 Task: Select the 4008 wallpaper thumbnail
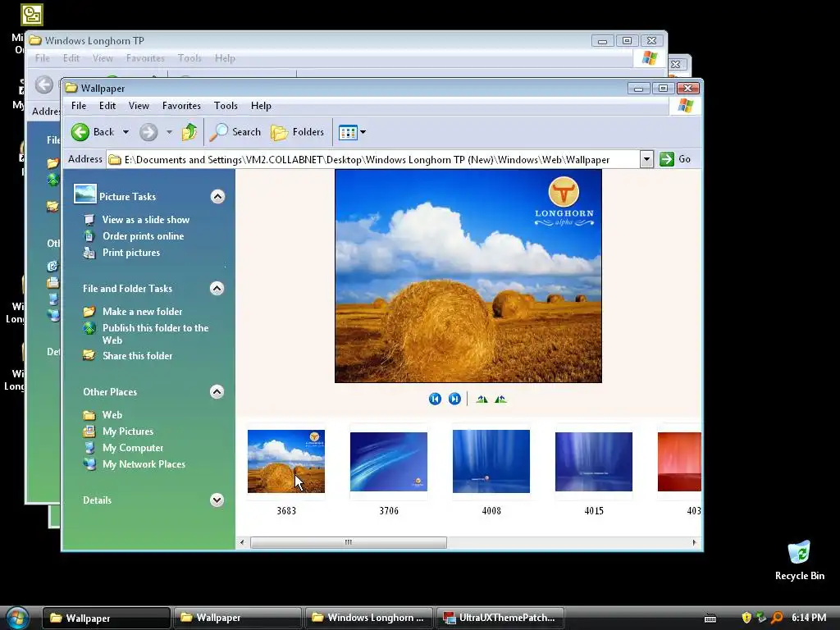pyautogui.click(x=491, y=461)
